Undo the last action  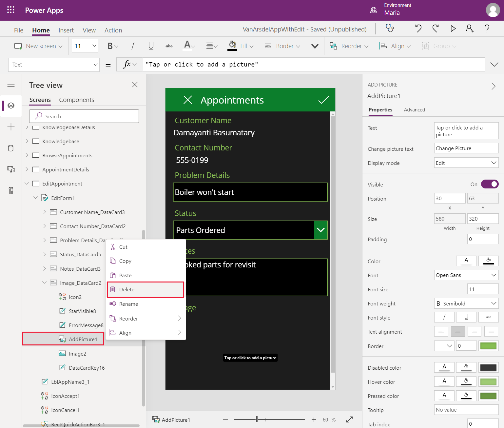tap(418, 29)
